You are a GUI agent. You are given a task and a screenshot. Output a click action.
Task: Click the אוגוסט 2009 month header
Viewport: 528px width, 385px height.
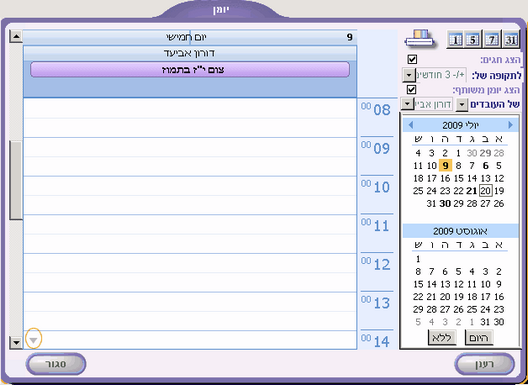coord(460,231)
